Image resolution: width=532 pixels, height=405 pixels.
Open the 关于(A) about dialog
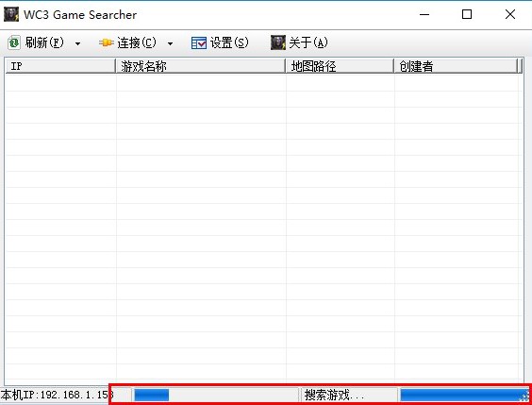pos(308,43)
